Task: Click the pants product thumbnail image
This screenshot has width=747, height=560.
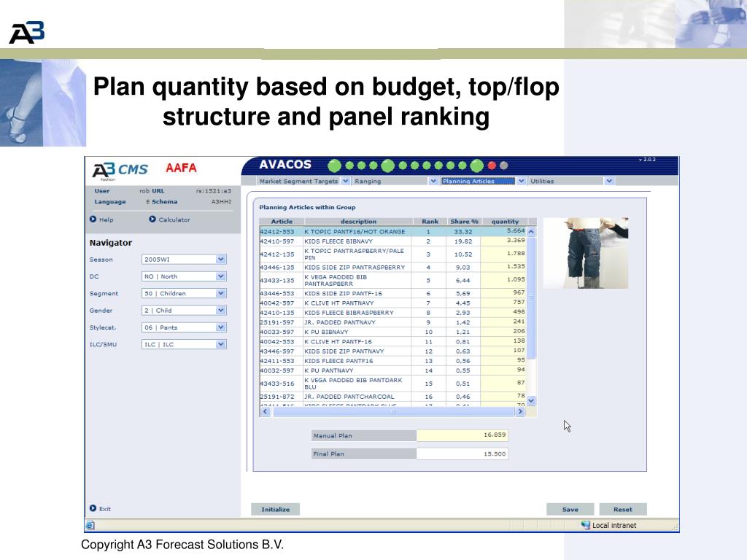Action: click(x=586, y=253)
